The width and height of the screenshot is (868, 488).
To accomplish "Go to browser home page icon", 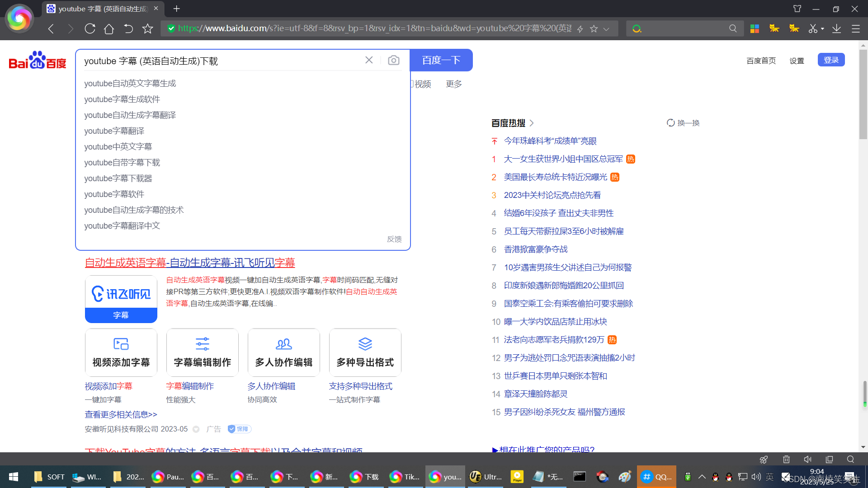I will [109, 28].
